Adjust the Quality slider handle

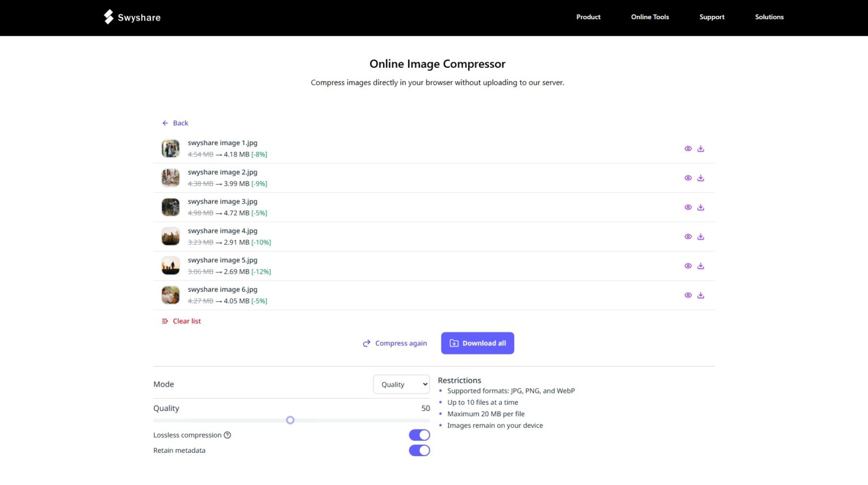(290, 420)
